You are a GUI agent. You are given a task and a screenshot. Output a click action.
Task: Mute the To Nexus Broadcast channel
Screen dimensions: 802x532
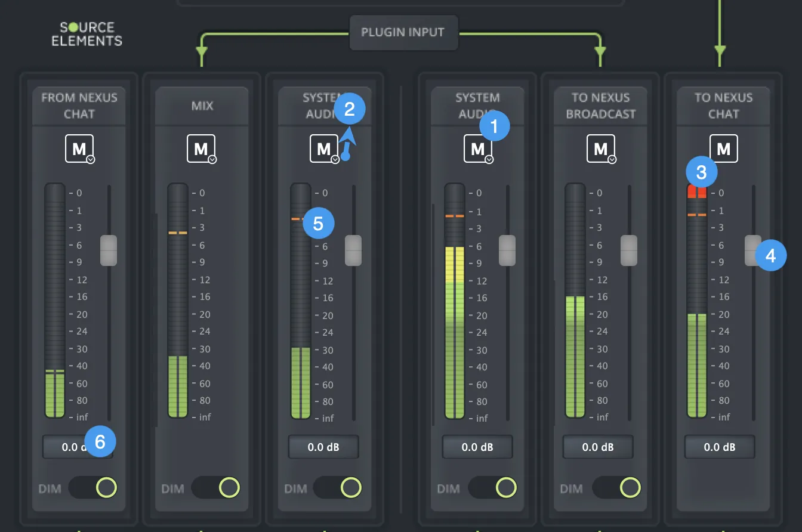click(x=601, y=149)
